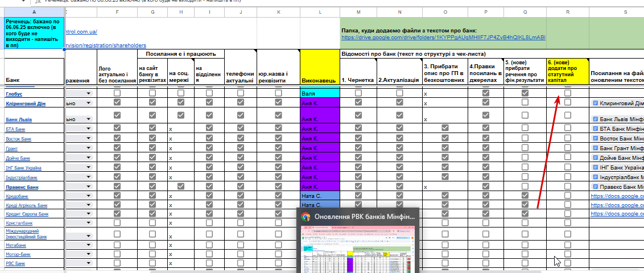Open the Восток Банк Мінфін file chip
This screenshot has height=273, width=644.
pos(618,138)
